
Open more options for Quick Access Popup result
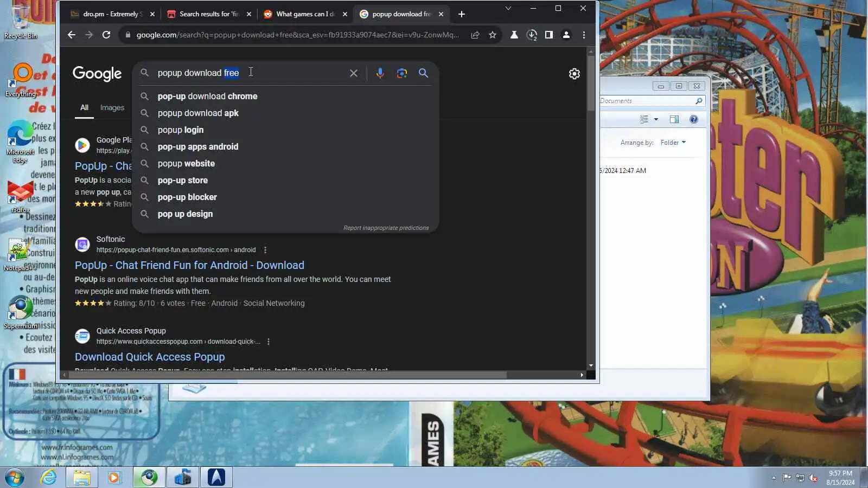pos(269,342)
